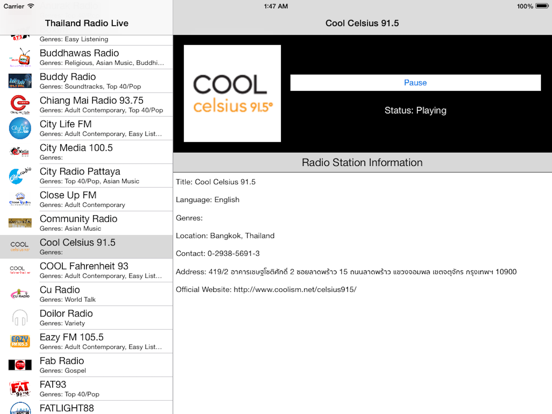Screen dimensions: 552x414
Task: Tap the COOL Fahrenheit 93 logo
Action: [x=20, y=270]
